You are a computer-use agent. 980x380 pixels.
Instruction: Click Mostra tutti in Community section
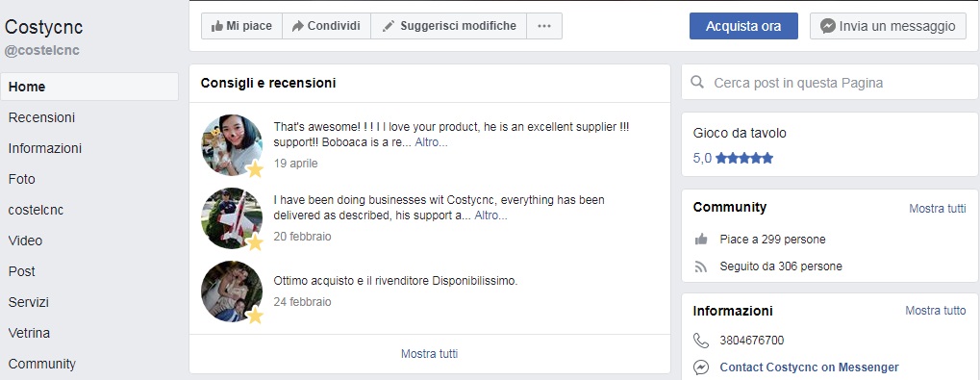[x=937, y=209]
